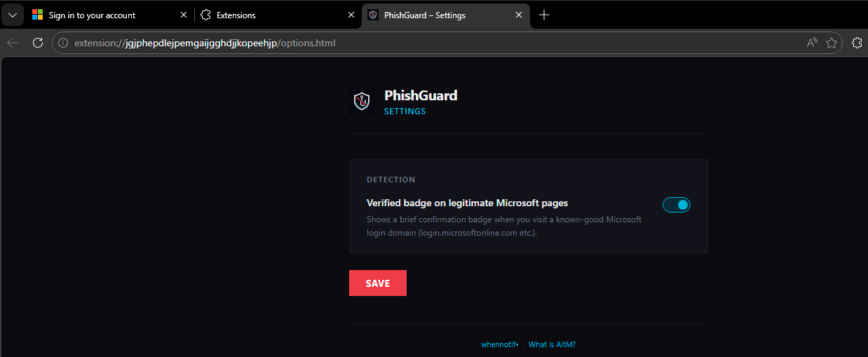Image resolution: width=868 pixels, height=357 pixels.
Task: Close the Sign in to your account tab
Action: pyautogui.click(x=184, y=15)
